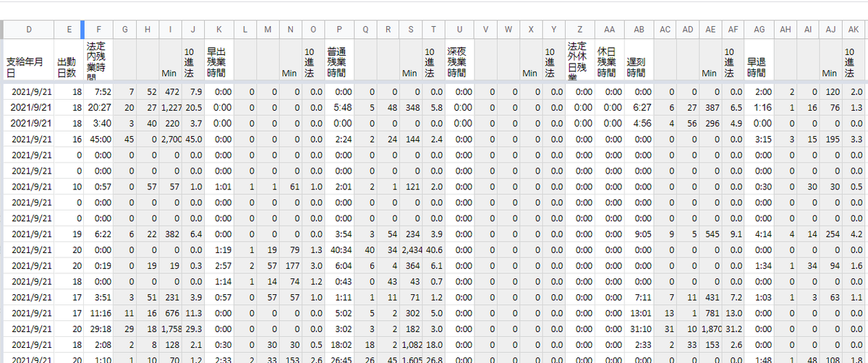
Task: Click the 遅刻時間 header cell
Action: click(639, 61)
